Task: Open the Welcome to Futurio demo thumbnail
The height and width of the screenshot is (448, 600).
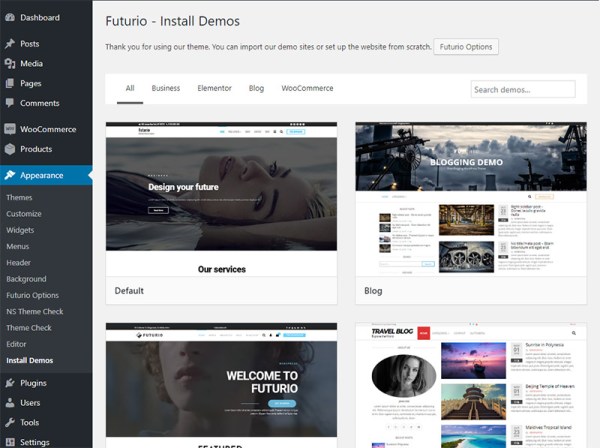Action: click(x=221, y=385)
